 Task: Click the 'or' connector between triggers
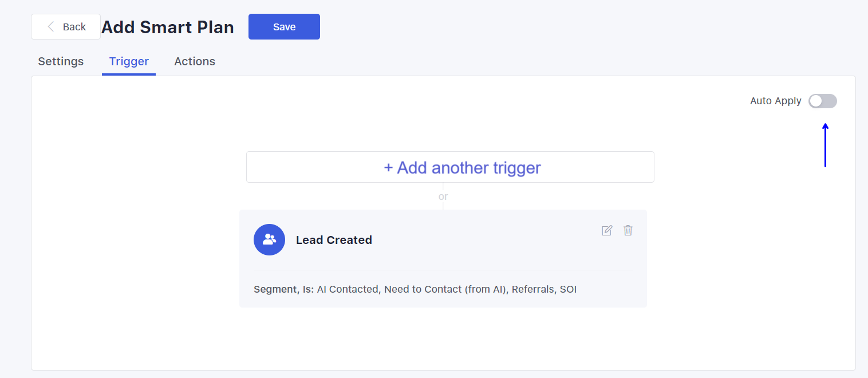coord(443,196)
